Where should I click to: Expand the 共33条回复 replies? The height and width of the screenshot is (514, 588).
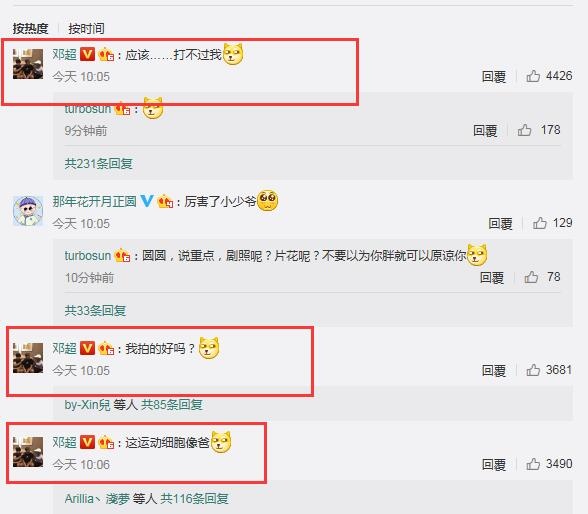(95, 310)
